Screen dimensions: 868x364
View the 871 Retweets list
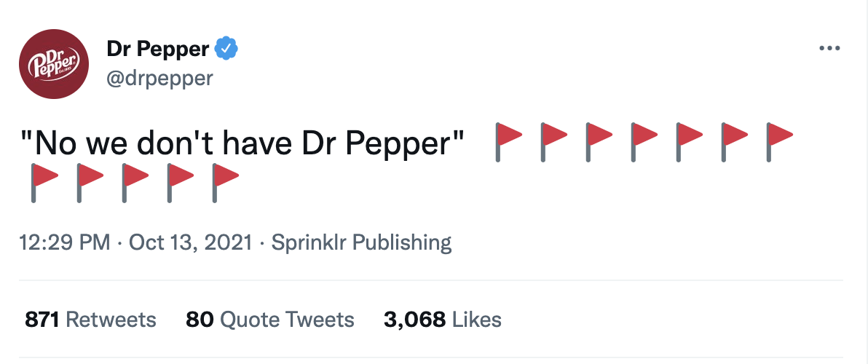[90, 319]
